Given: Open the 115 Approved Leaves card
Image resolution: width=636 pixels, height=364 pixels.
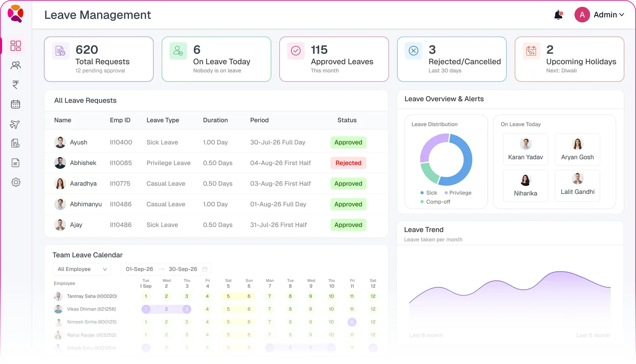Looking at the screenshot, I should (334, 59).
